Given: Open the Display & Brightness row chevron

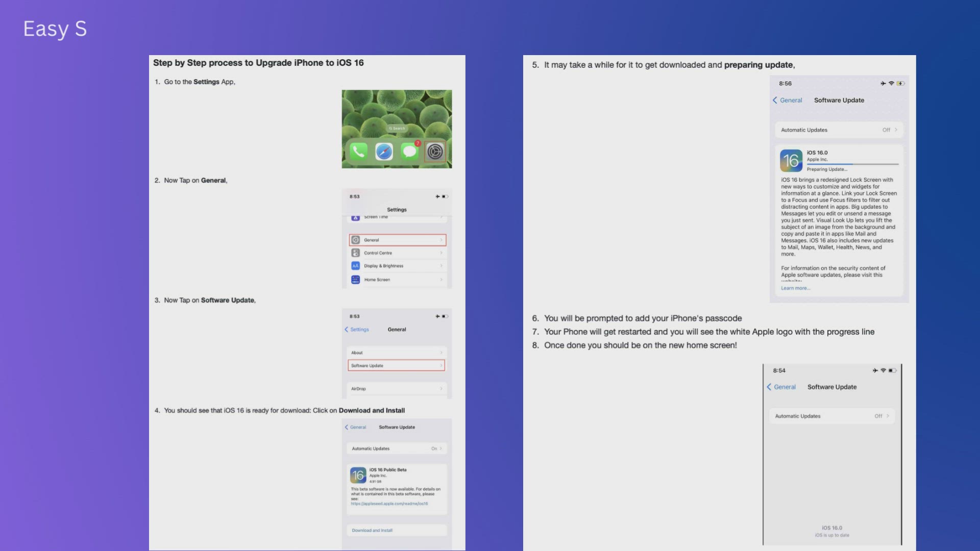Looking at the screenshot, I should pyautogui.click(x=442, y=266).
